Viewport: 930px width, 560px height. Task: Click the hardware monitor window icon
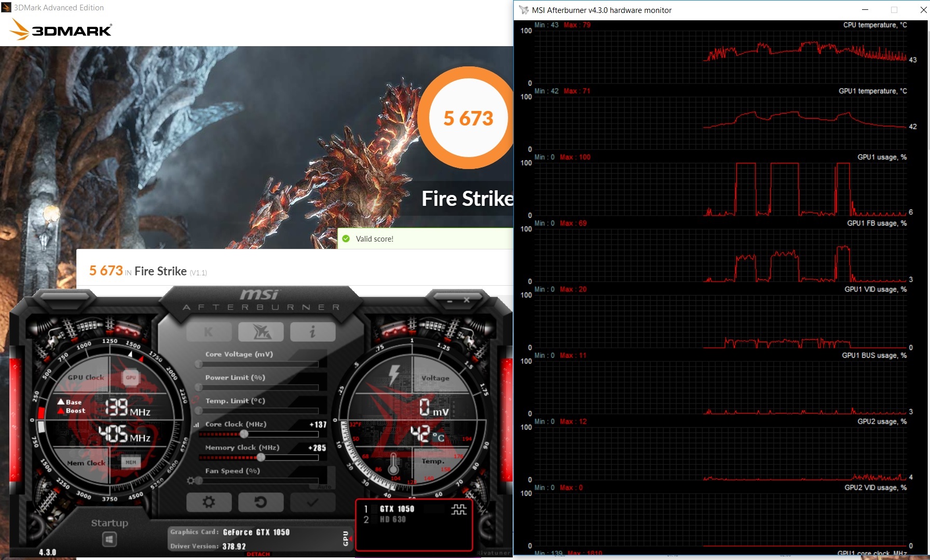coord(524,10)
